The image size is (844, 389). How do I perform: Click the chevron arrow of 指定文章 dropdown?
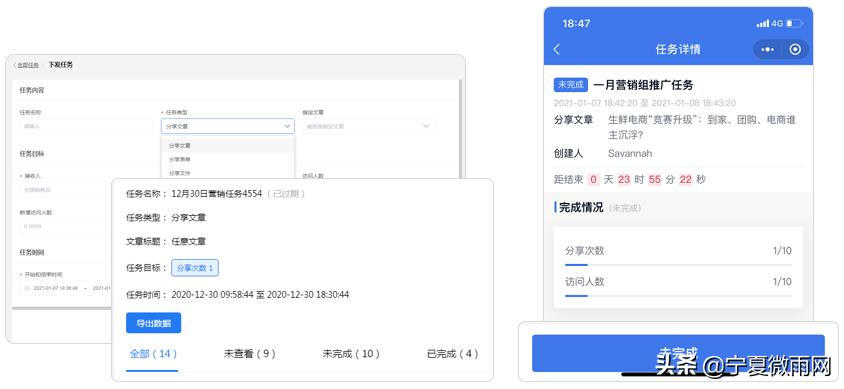426,126
